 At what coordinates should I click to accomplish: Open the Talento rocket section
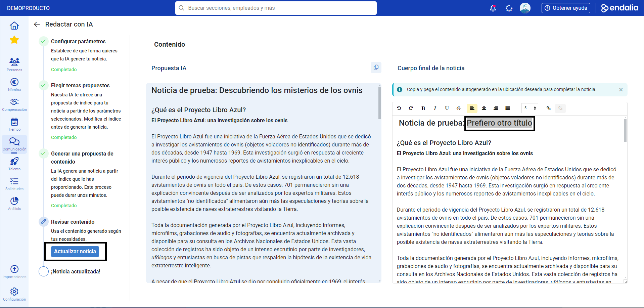[14, 164]
